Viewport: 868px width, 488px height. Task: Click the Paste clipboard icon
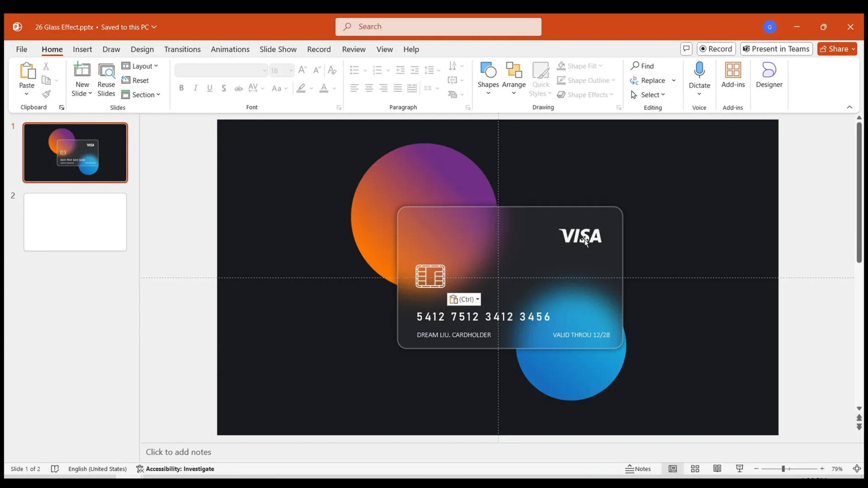[x=27, y=70]
